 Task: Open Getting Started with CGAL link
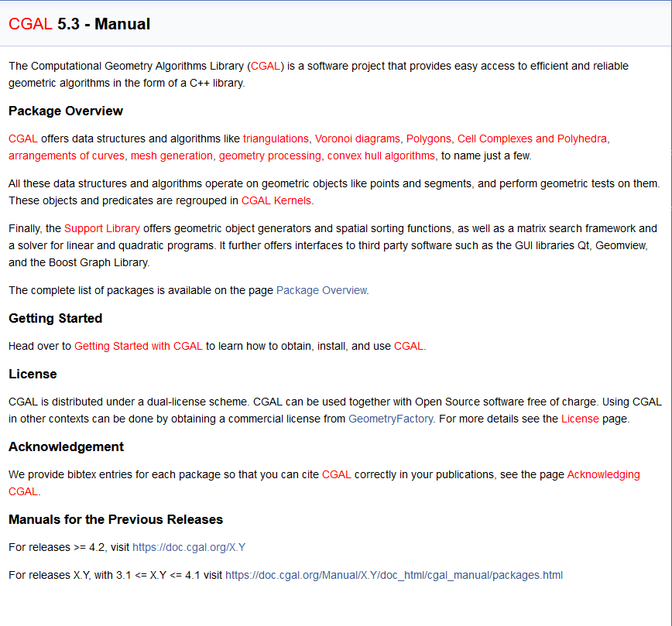(x=139, y=346)
